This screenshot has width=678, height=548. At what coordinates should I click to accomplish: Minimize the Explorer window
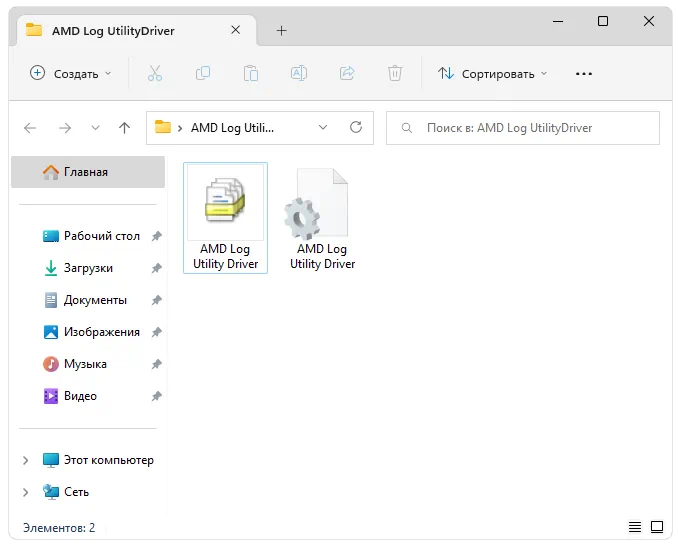click(558, 21)
